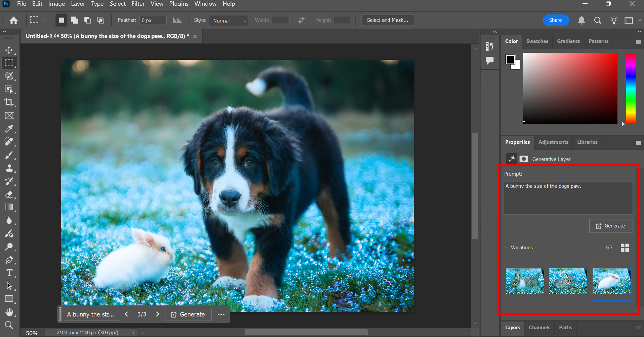Select the Eraser tool

pyautogui.click(x=9, y=194)
